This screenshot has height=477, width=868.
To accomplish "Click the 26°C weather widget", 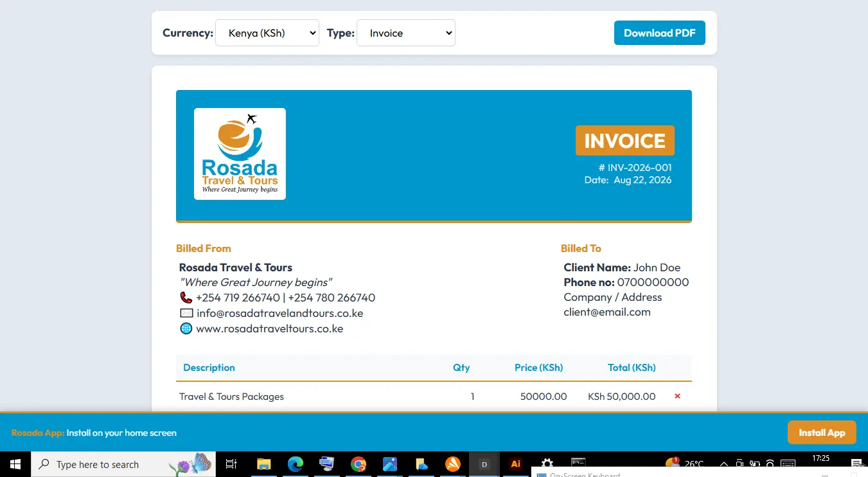I will click(x=685, y=463).
